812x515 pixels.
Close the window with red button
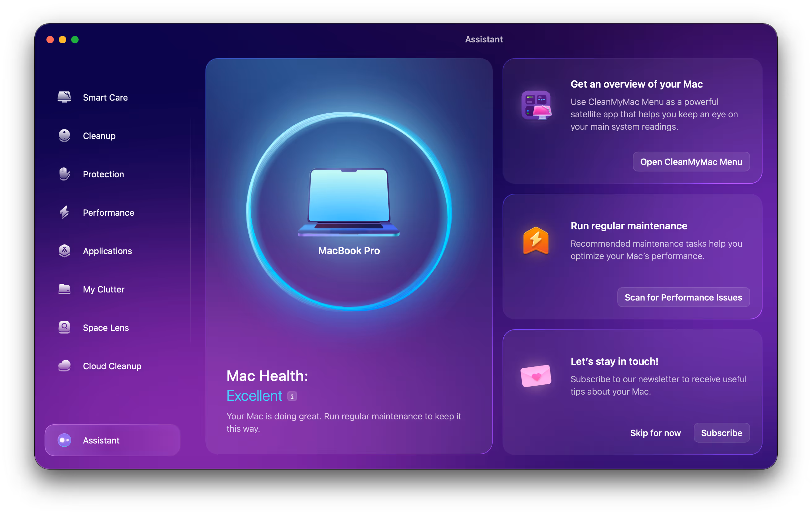[x=50, y=40]
